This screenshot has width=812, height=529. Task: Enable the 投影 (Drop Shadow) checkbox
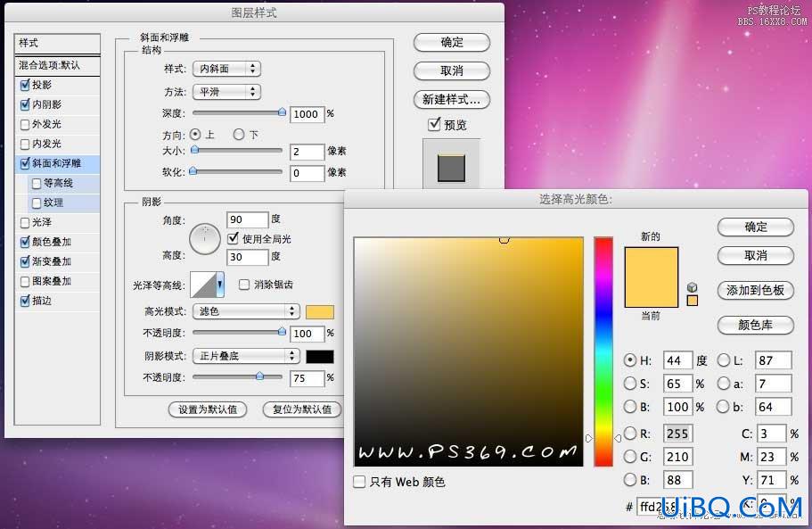tap(25, 85)
